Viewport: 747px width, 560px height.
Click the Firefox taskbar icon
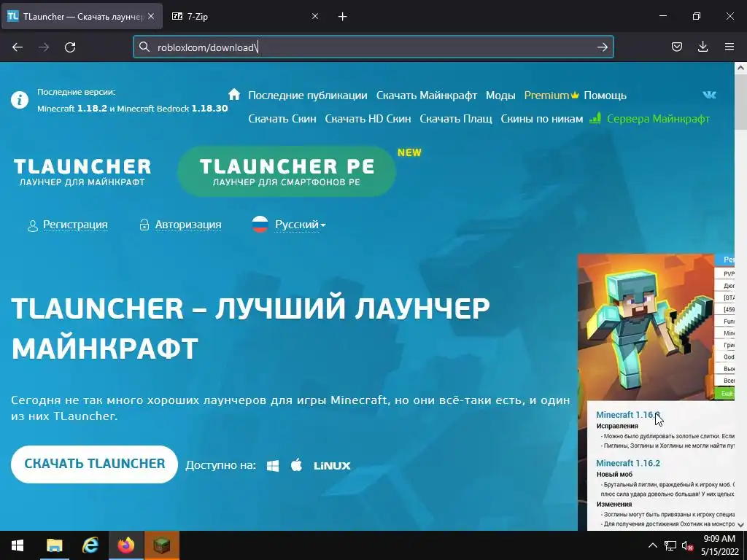pos(125,545)
